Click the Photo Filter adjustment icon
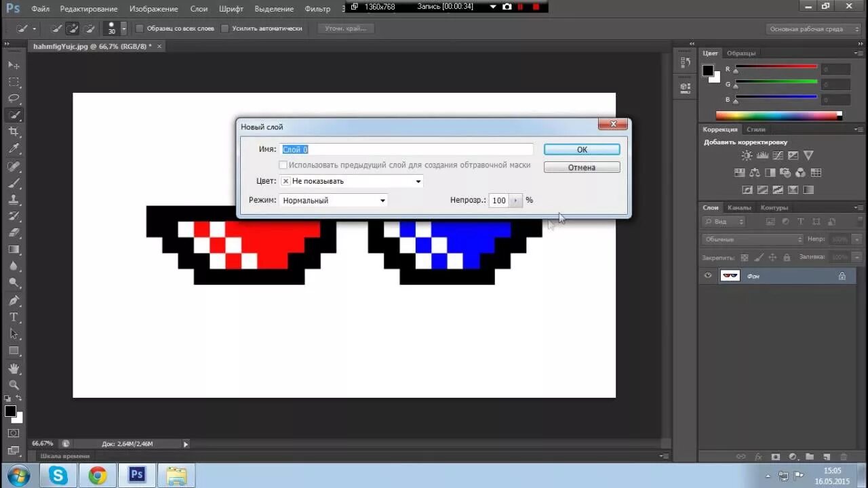This screenshot has height=488, width=868. click(x=785, y=173)
